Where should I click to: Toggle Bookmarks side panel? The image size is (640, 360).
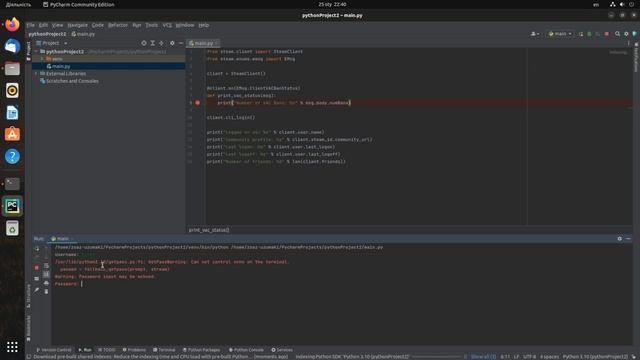pyautogui.click(x=28, y=327)
